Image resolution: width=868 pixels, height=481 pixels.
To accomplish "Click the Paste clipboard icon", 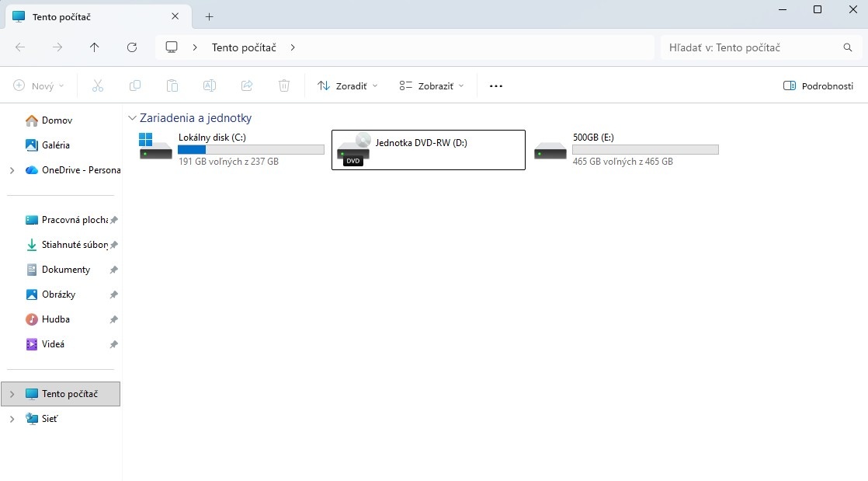I will (x=172, y=86).
